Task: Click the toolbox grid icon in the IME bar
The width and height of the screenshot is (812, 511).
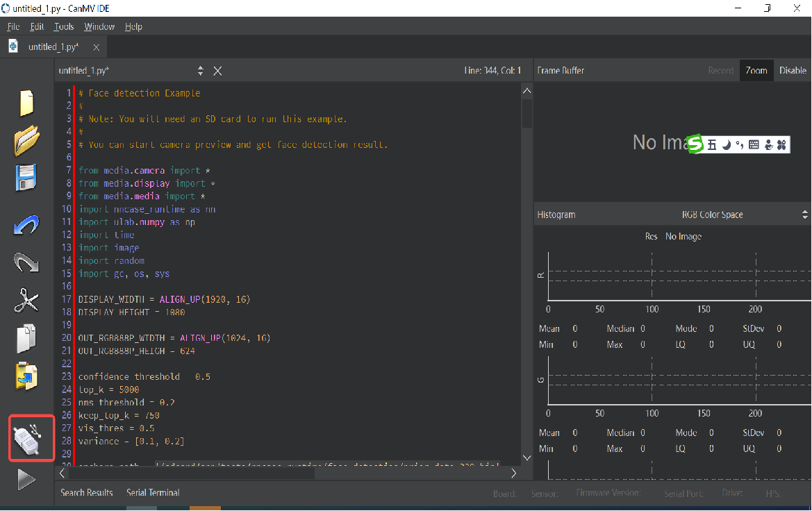Action: (x=781, y=145)
